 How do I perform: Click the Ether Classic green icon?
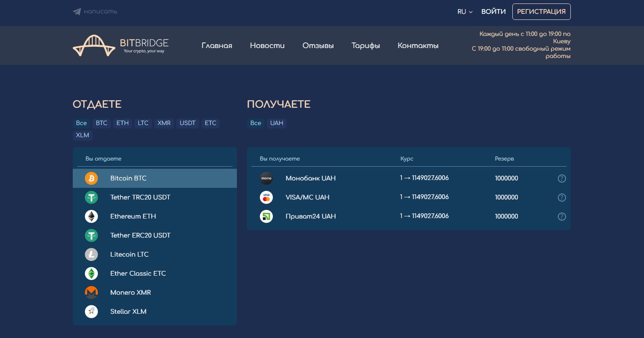point(91,274)
